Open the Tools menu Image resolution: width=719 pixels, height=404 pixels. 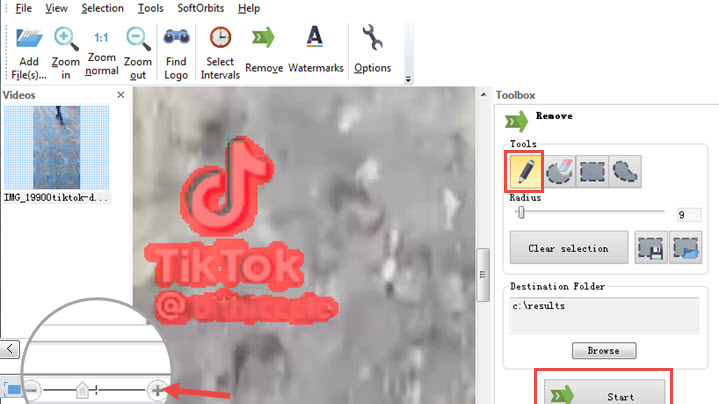point(150,8)
